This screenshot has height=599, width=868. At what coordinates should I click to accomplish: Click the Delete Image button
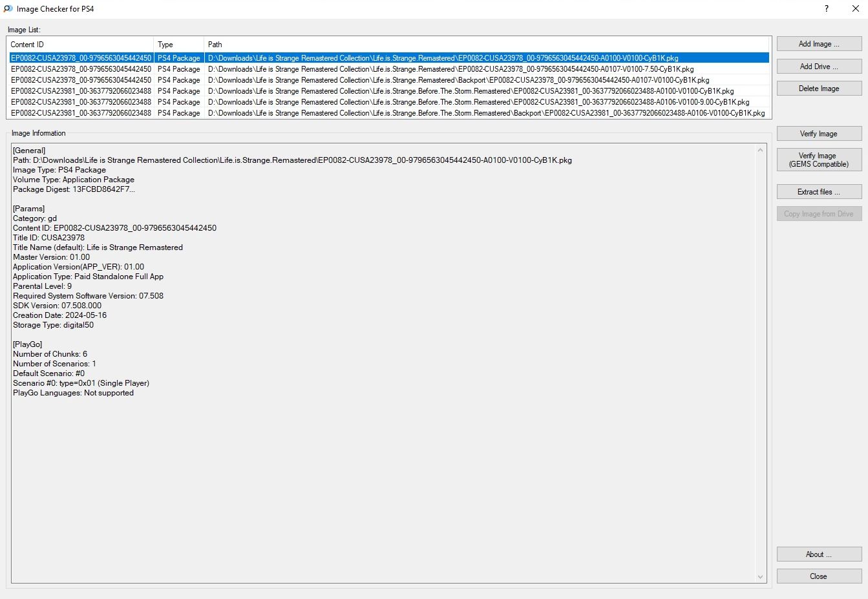point(819,89)
